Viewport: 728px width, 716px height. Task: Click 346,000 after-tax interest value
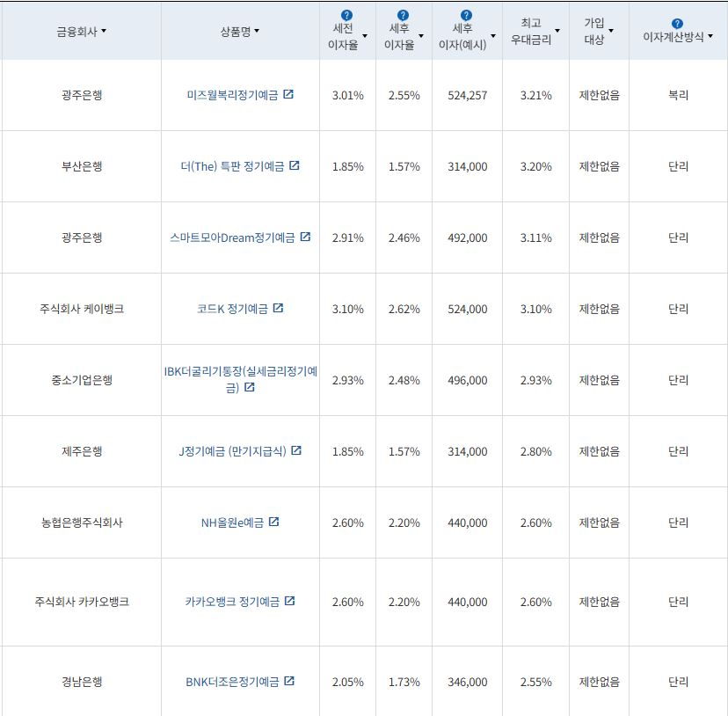pos(468,682)
